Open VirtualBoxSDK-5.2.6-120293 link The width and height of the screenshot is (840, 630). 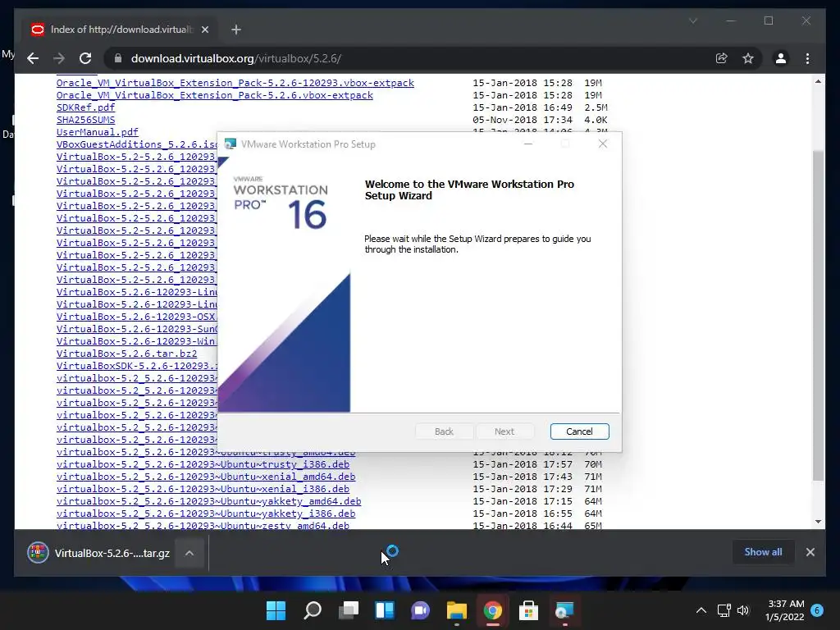[137, 367]
